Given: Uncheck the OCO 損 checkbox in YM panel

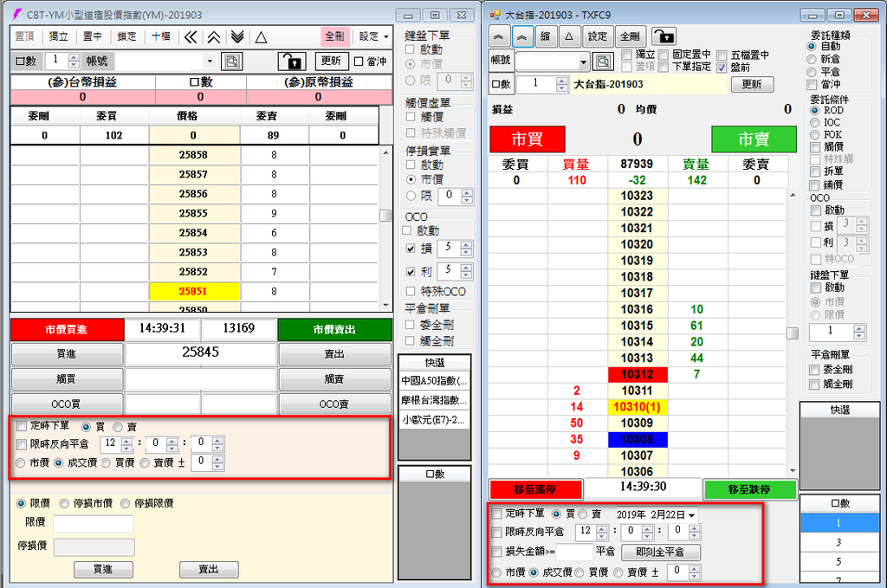Looking at the screenshot, I should point(411,249).
